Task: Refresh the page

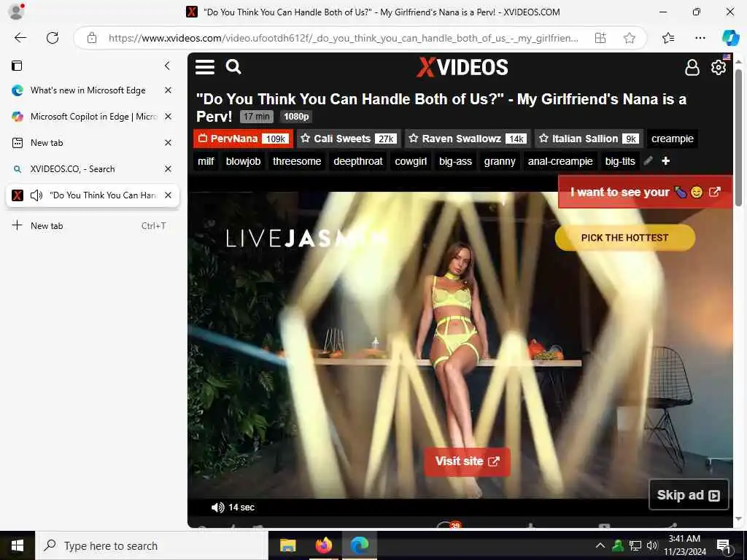Action: (53, 38)
